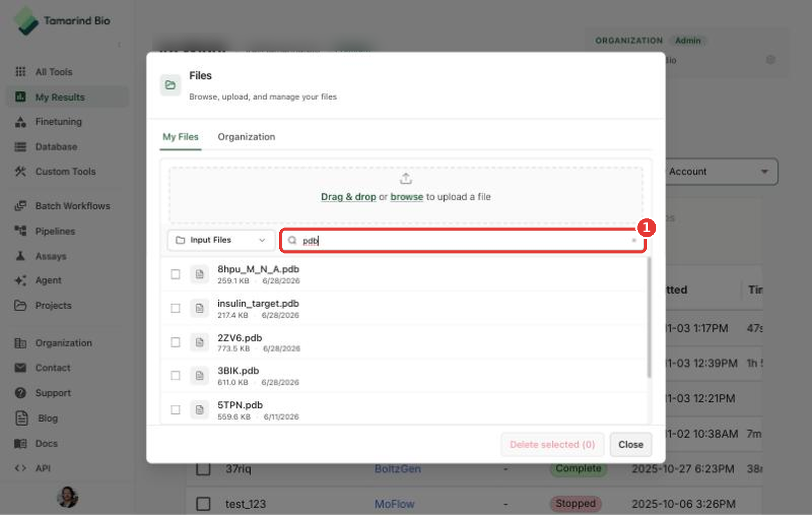812x515 pixels.
Task: Click the user avatar in sidebar
Action: coord(67,497)
